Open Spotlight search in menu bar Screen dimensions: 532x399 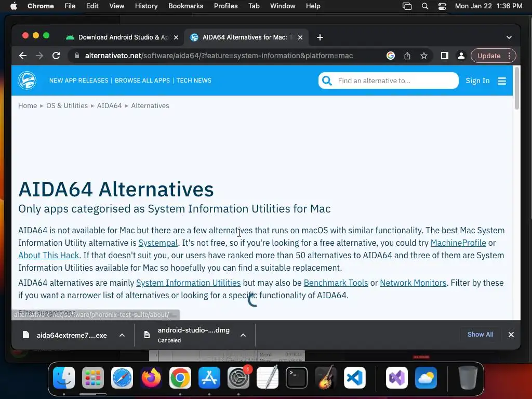coord(425,6)
